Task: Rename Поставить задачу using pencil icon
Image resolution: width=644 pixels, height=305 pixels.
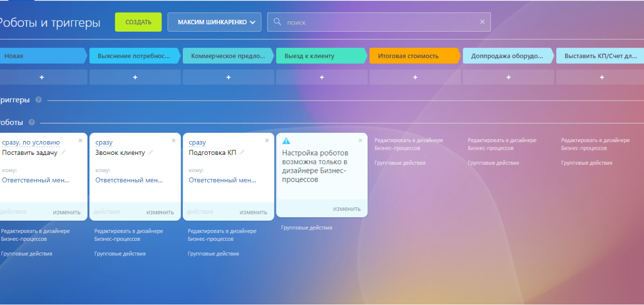Action: point(63,152)
